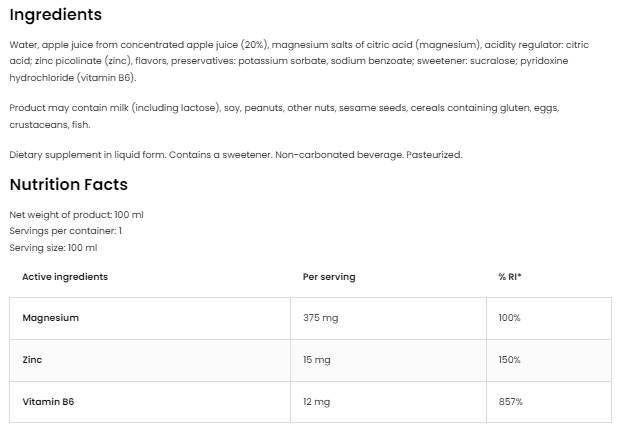This screenshot has height=435, width=622.
Task: Click the Per serving column header
Action: (x=328, y=277)
